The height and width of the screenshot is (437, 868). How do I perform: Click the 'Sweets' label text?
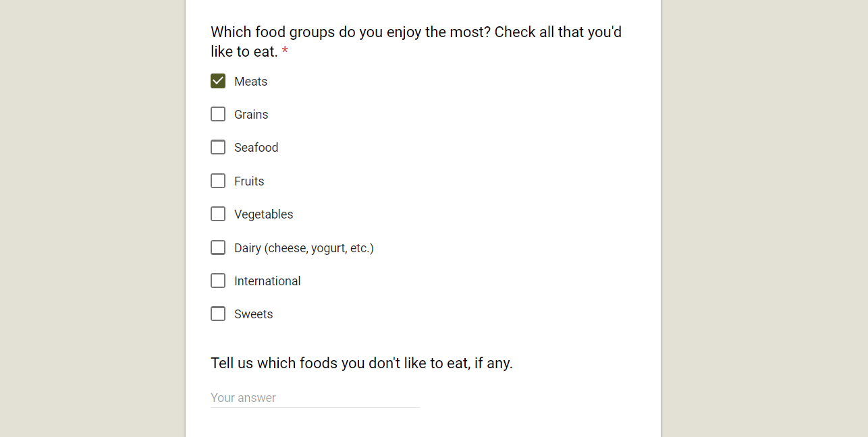[253, 314]
